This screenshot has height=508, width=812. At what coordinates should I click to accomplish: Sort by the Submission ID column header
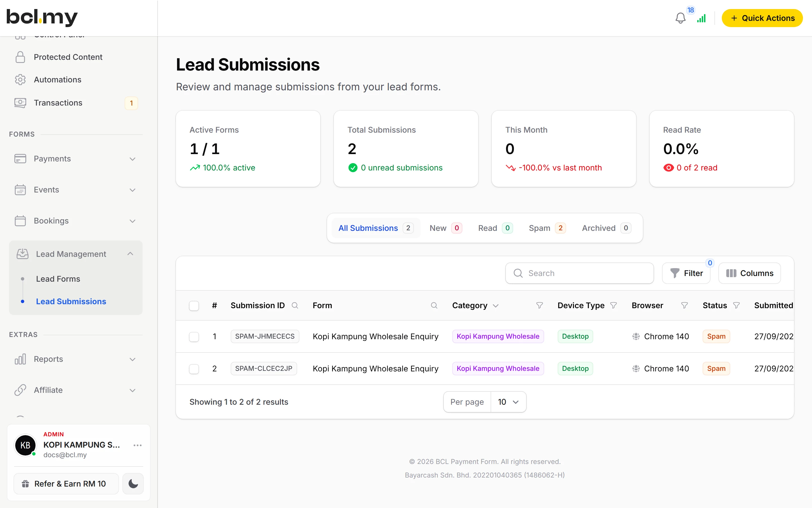tap(257, 305)
